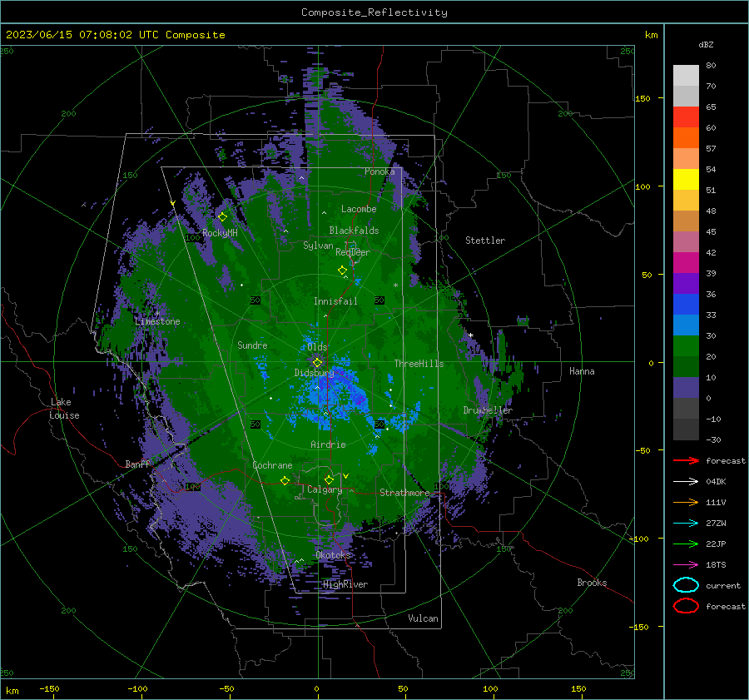The image size is (749, 700).
Task: Click the Strathmore town label
Action: [404, 493]
